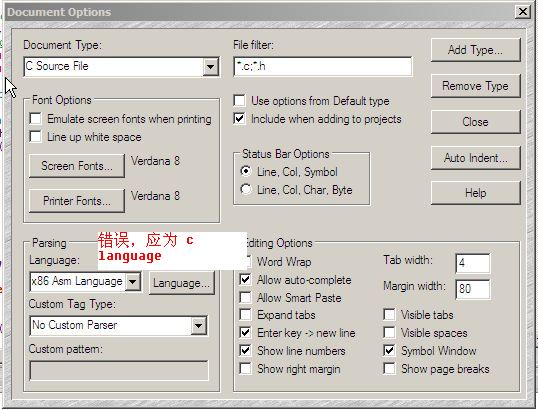Image resolution: width=538 pixels, height=410 pixels.
Task: Open Auto Indent settings
Action: (x=475, y=158)
